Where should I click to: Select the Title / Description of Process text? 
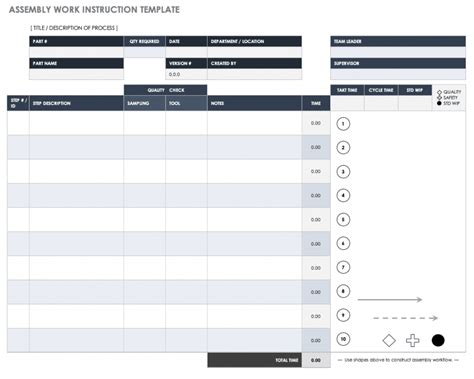click(74, 28)
